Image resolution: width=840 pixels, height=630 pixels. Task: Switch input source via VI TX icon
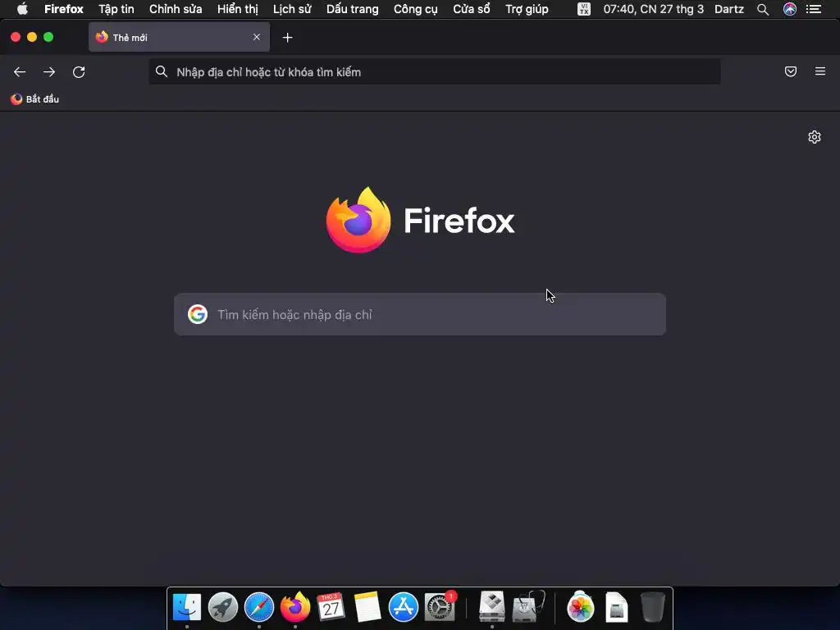coord(584,9)
